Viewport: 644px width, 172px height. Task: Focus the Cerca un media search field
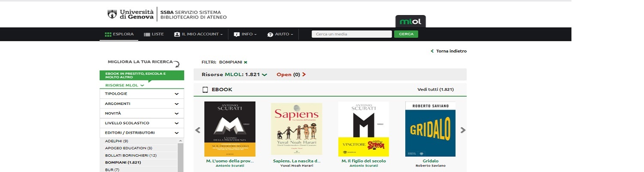[x=352, y=34]
